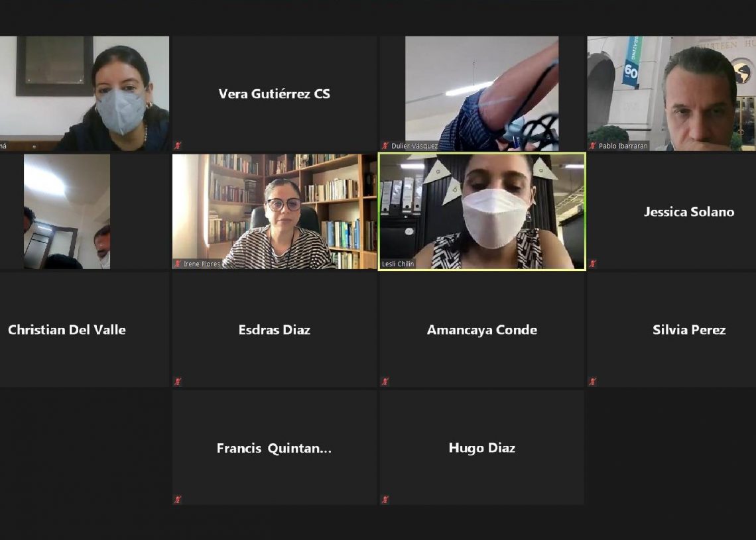756x540 pixels.
Task: Click the Jessica Solano name label
Action: tap(689, 212)
